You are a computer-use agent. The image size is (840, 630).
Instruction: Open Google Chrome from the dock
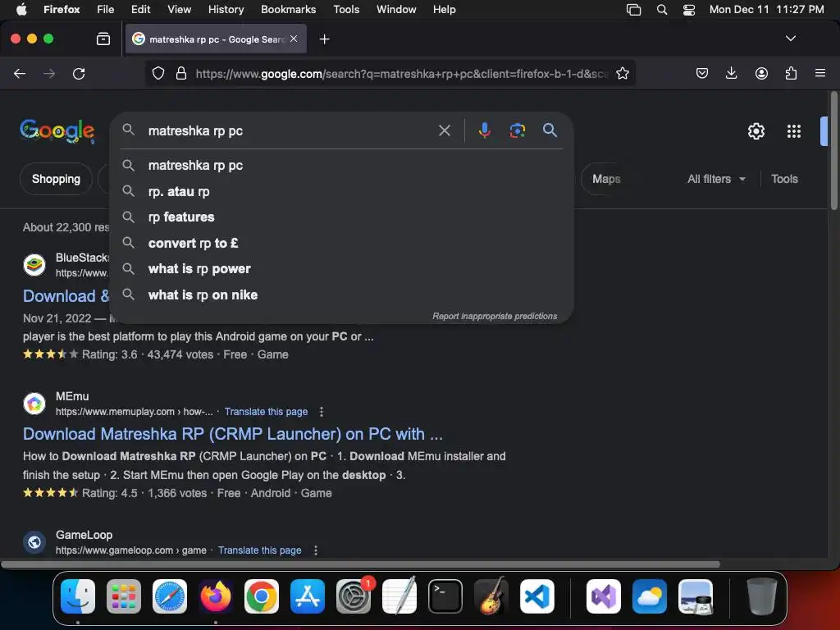(x=262, y=596)
